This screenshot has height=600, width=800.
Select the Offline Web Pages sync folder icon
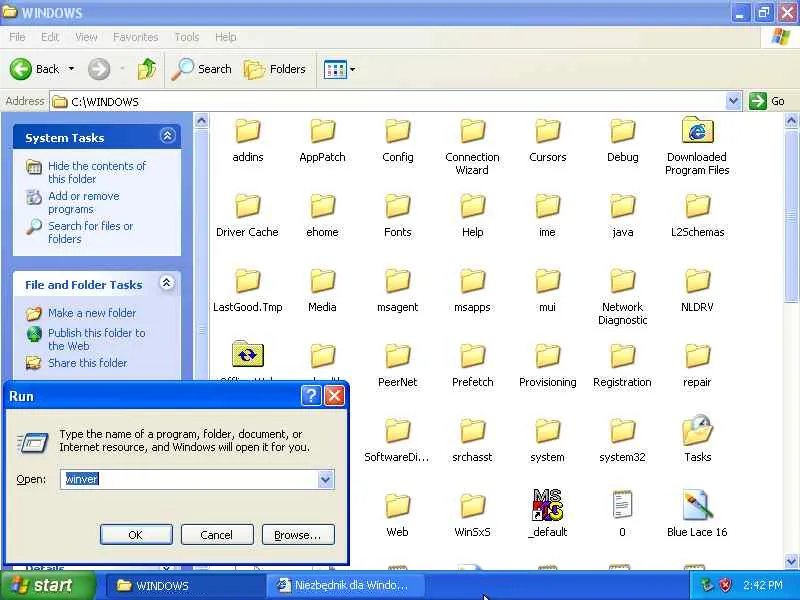pos(247,354)
